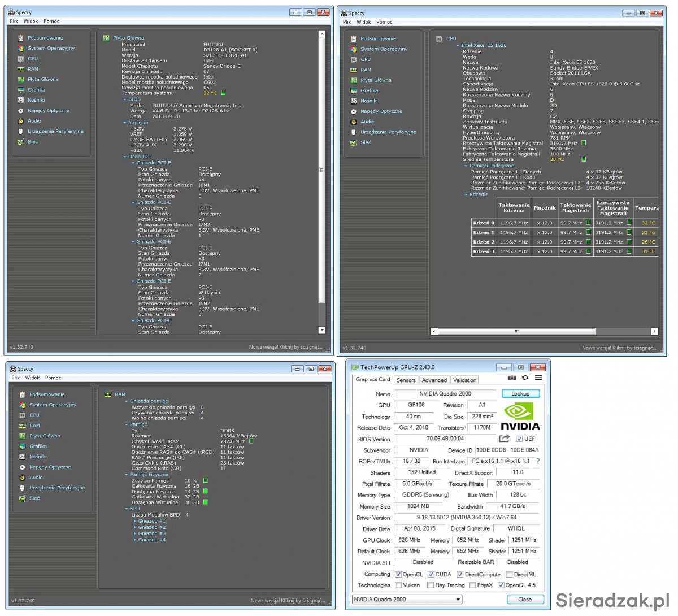Click Napędy Optyczne icon in Speccy RAM window
This screenshot has width=678, height=616.
(x=23, y=467)
